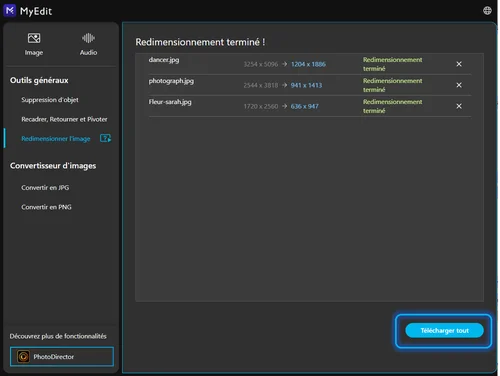This screenshot has height=376, width=500.
Task: Click original size 1720 x 2560
Action: (261, 106)
